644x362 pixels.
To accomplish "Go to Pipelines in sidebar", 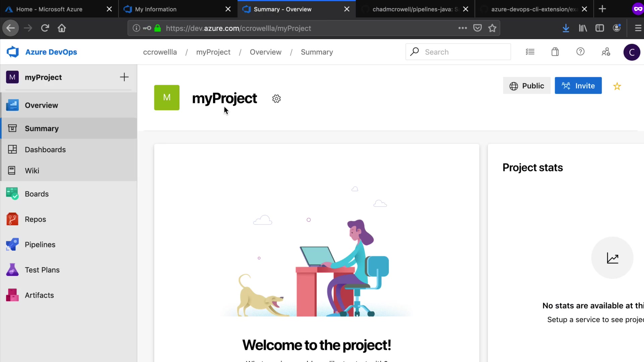I will click(x=40, y=244).
